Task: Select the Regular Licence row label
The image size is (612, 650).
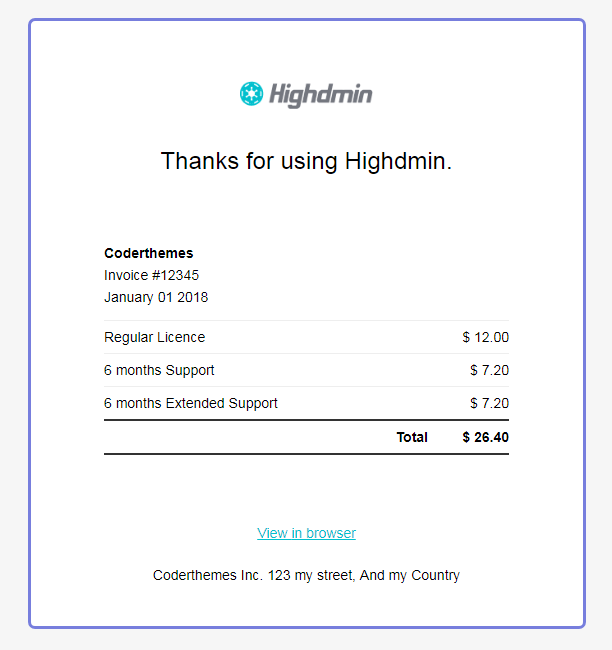Action: 154,337
